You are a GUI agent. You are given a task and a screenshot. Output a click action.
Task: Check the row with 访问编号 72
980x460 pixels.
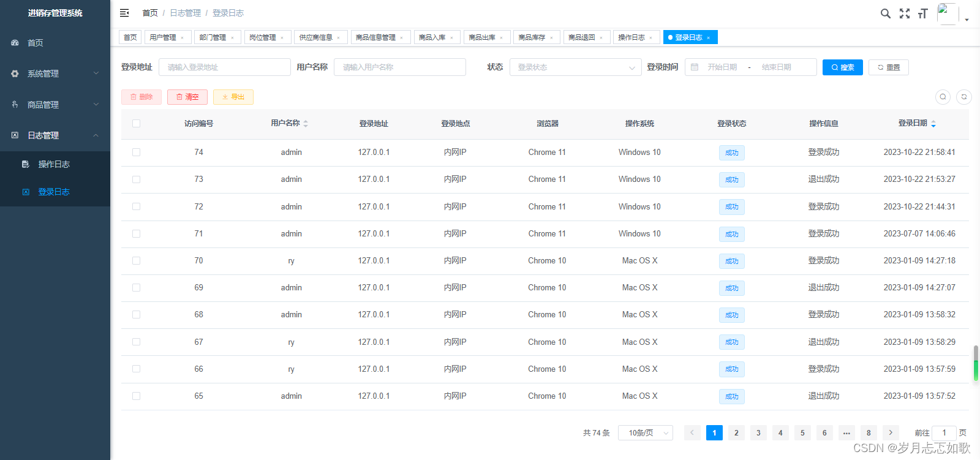[x=136, y=206]
